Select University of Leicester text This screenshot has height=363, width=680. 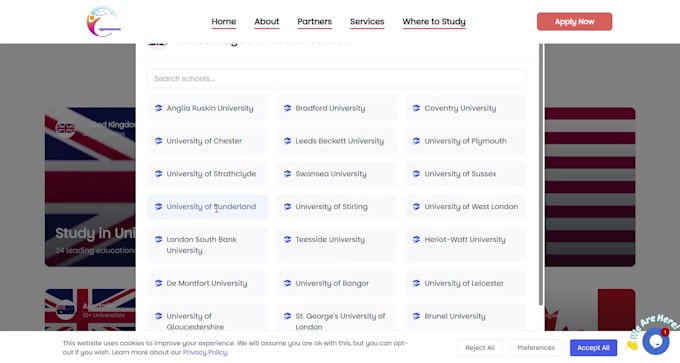click(464, 283)
